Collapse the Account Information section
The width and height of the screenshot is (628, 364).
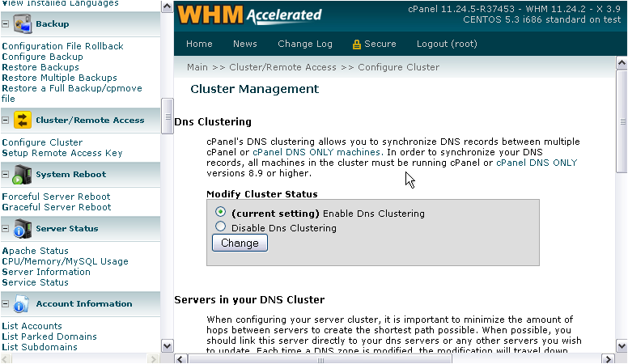coord(5,303)
